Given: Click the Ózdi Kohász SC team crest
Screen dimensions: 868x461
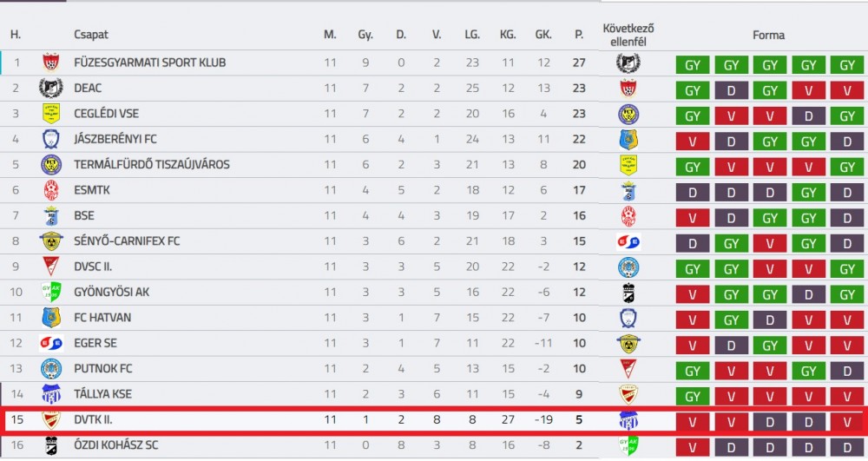Looking at the screenshot, I should (x=51, y=445).
